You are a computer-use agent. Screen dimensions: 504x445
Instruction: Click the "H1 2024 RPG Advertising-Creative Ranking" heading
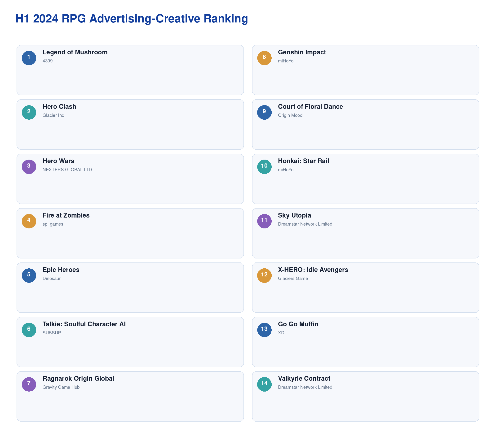[132, 19]
